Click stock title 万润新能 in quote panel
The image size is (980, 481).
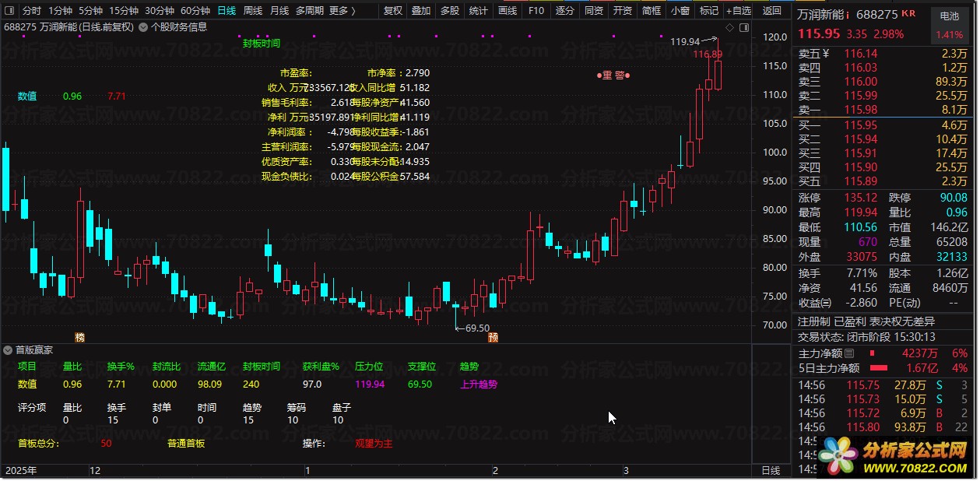(x=820, y=15)
